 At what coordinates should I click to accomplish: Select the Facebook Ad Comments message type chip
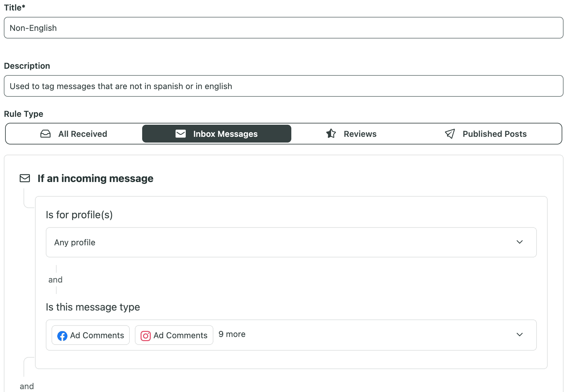91,335
